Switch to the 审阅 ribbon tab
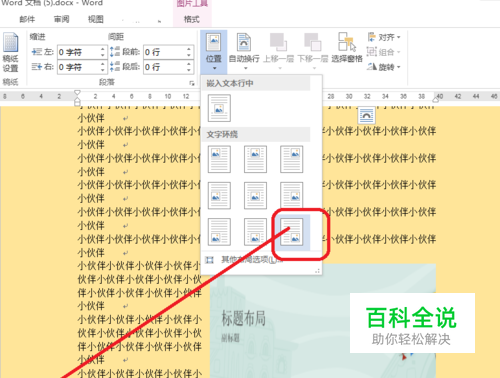 point(61,19)
